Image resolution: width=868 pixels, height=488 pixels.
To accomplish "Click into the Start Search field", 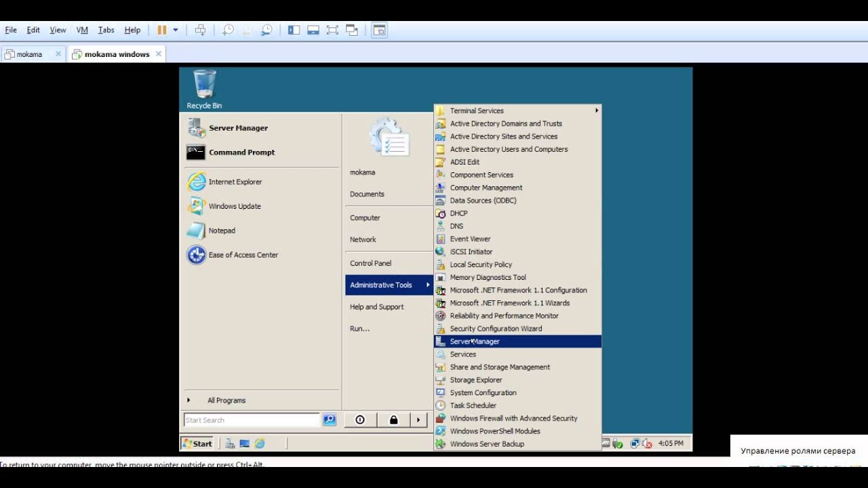I will pos(252,420).
